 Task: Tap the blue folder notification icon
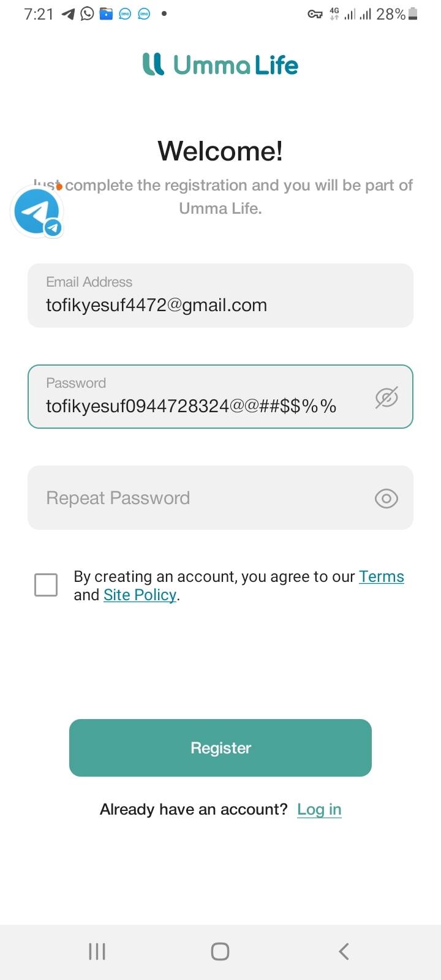106,13
